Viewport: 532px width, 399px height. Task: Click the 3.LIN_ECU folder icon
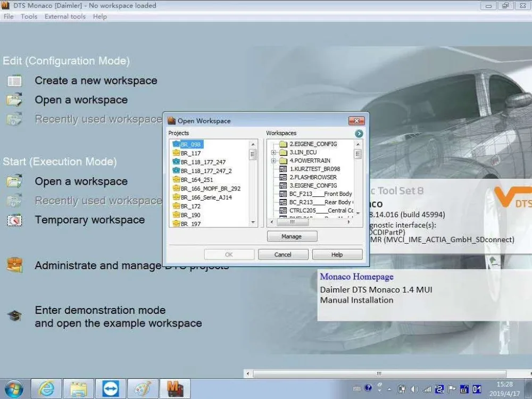pyautogui.click(x=283, y=152)
